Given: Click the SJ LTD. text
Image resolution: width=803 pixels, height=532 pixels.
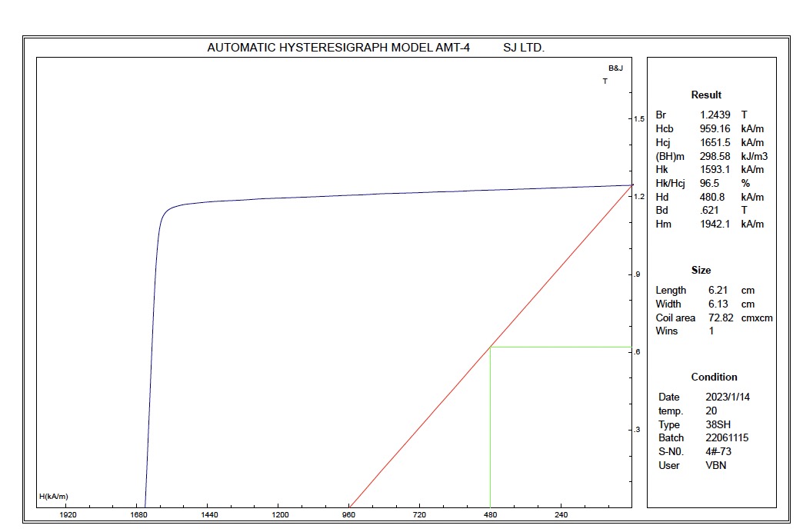Looking at the screenshot, I should [x=523, y=48].
